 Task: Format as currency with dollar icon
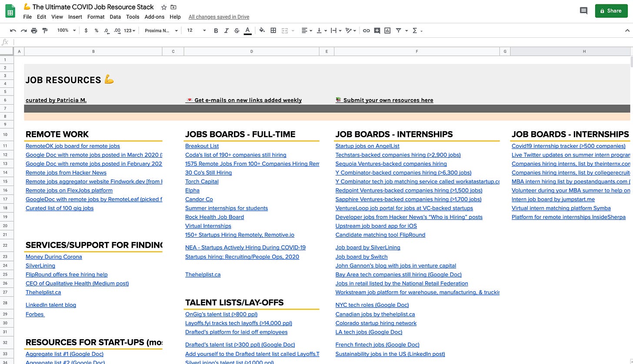[x=86, y=30]
